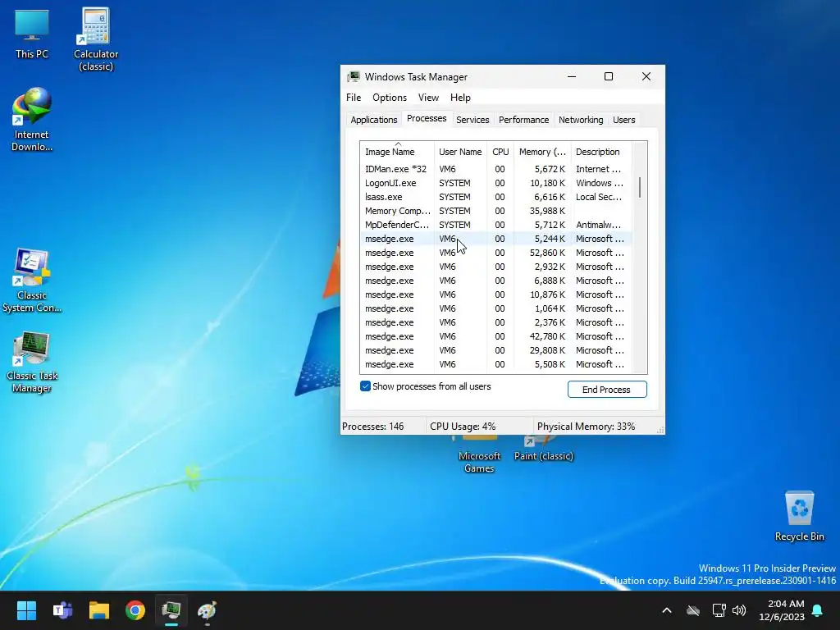Sort by User Name column header
This screenshot has width=840, height=630.
pyautogui.click(x=460, y=152)
